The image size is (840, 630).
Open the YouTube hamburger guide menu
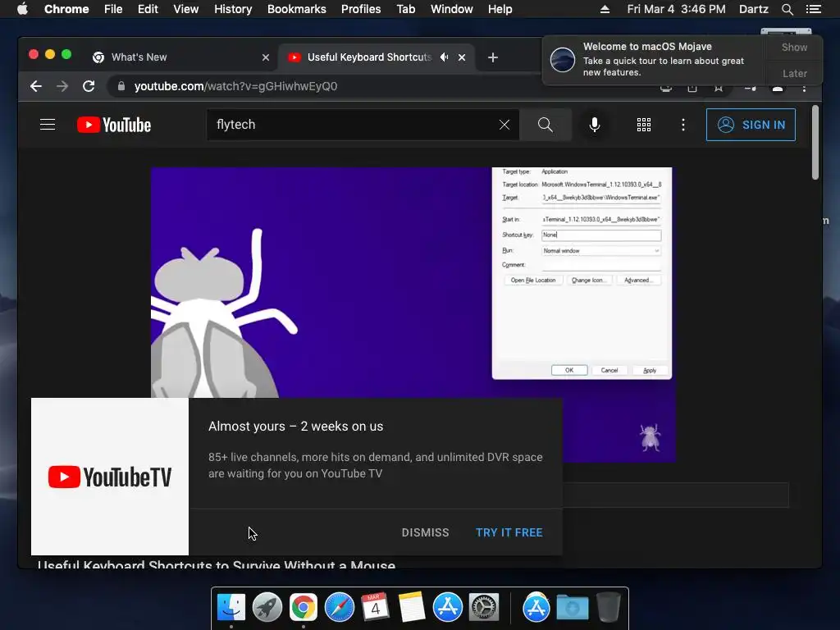click(48, 125)
